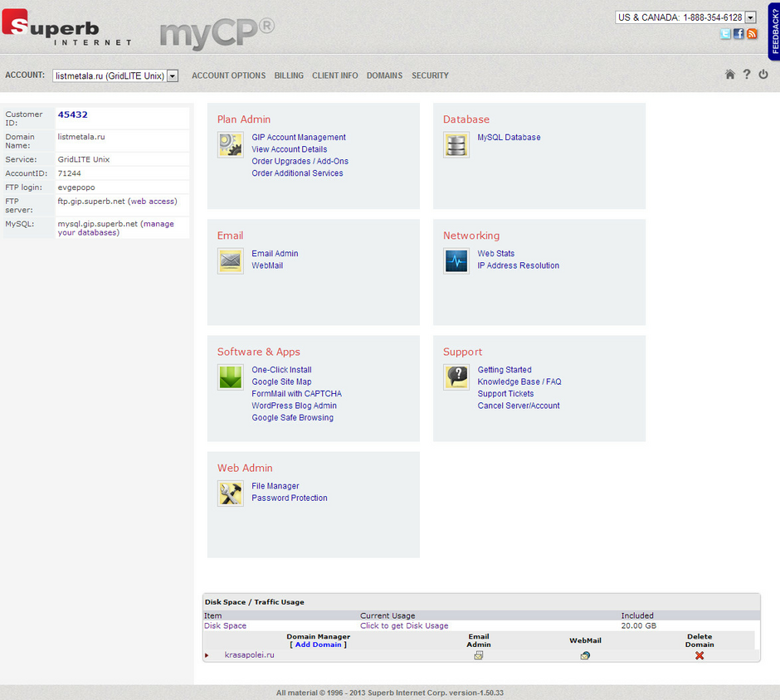Open Order Upgrades / Add-Ons link

pyautogui.click(x=300, y=161)
